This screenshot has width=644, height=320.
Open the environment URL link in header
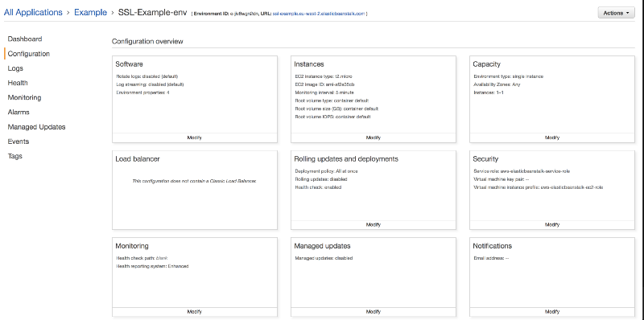point(319,14)
